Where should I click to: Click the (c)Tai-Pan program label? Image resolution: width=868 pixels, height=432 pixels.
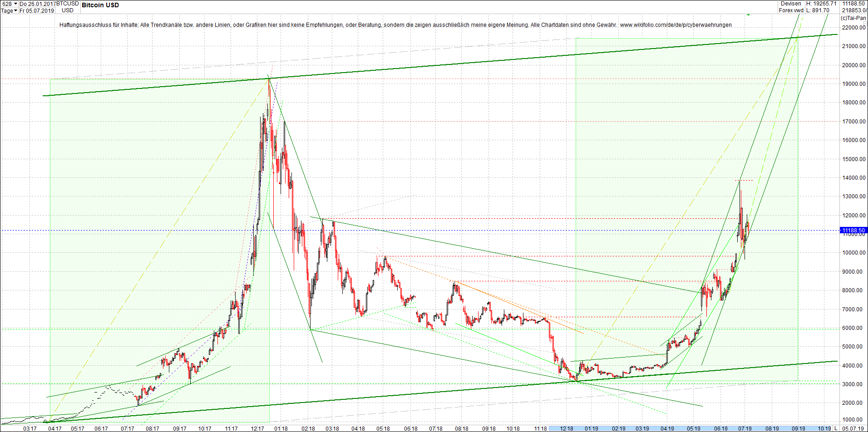tap(853, 18)
